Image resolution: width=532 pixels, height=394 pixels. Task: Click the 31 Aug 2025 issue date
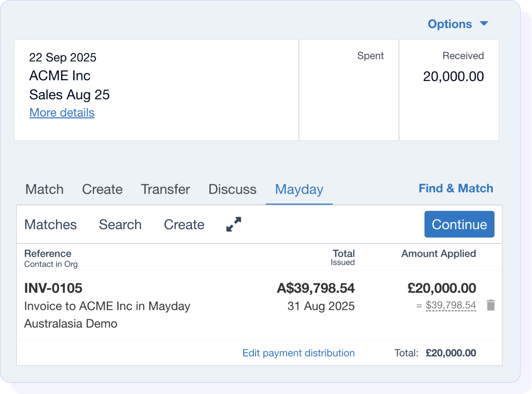tap(321, 306)
